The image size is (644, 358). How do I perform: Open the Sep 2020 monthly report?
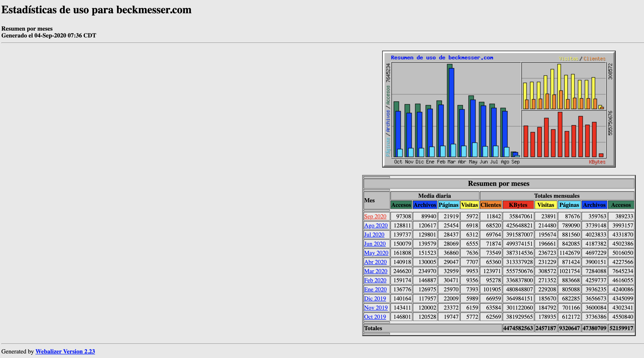[375, 216]
